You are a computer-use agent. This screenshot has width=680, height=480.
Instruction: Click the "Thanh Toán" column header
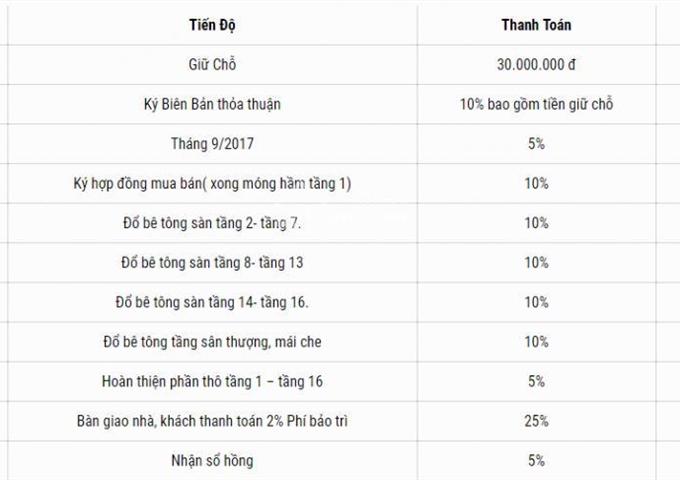[x=535, y=26]
